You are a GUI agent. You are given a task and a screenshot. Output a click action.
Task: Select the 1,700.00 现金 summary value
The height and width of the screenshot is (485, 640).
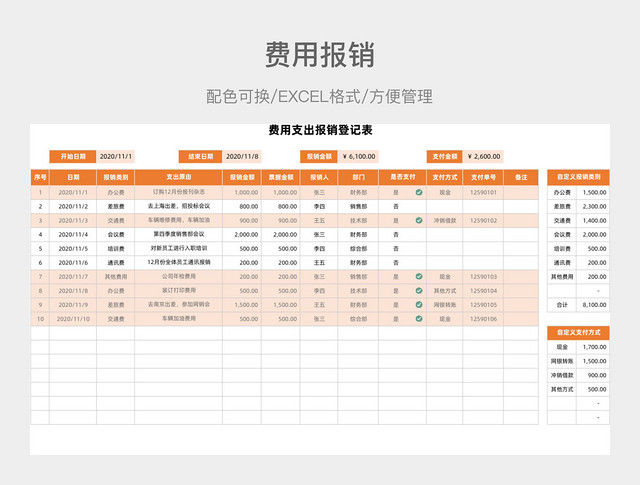click(x=593, y=347)
